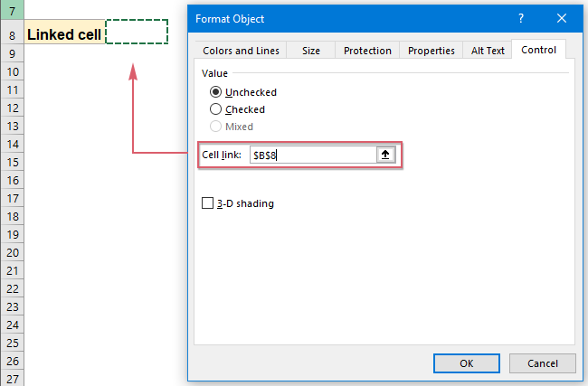588x386 pixels.
Task: Select the Checked radio button
Action: [x=215, y=109]
